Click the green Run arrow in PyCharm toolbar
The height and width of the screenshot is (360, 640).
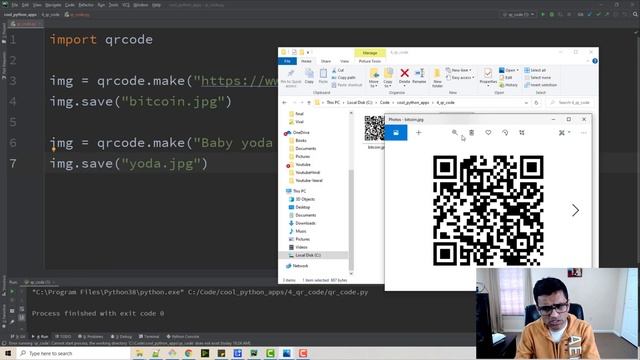coord(543,14)
